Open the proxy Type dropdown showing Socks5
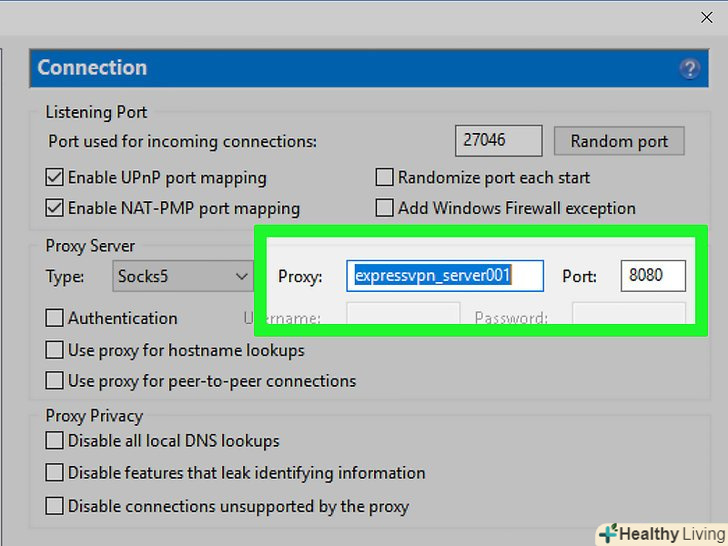728x546 pixels. click(x=183, y=276)
